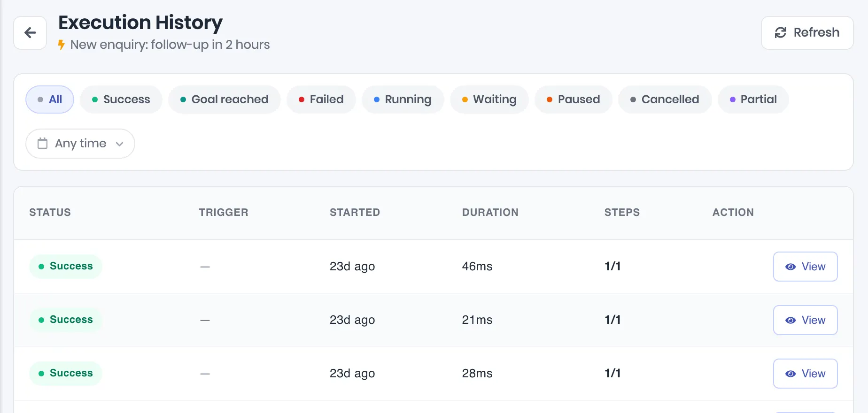
Task: Click the calendar icon in time filter
Action: 42,143
